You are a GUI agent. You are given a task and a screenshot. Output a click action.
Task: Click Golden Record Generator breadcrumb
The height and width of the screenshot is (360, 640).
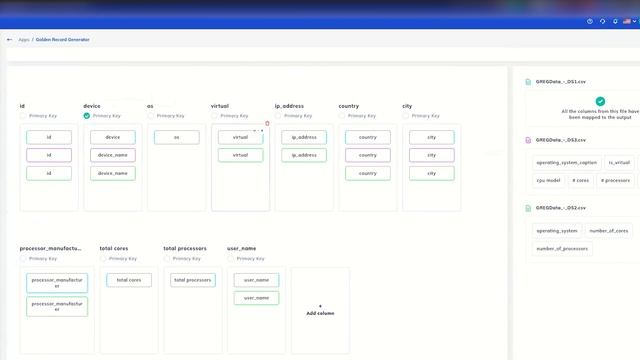[62, 40]
